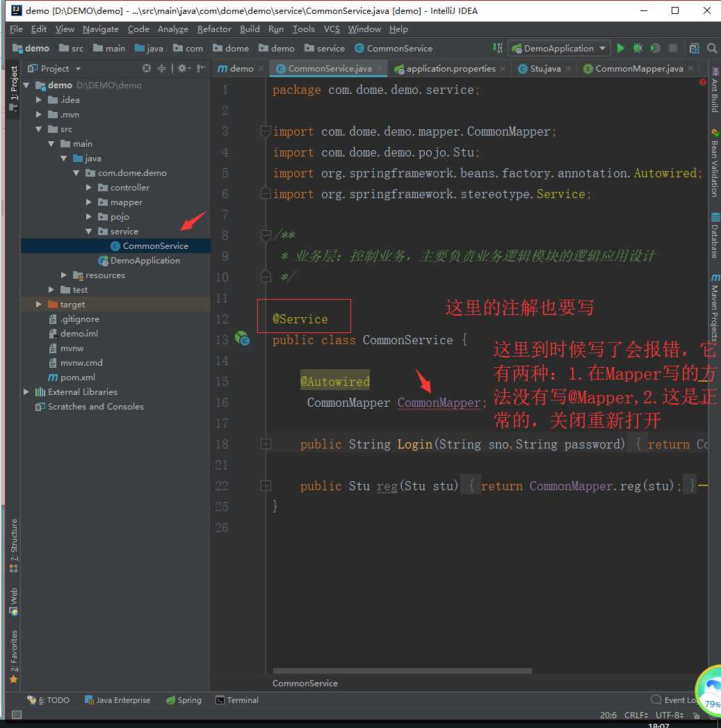Screen dimensions: 721x728
Task: Open the TODO tool window
Action: (x=48, y=700)
